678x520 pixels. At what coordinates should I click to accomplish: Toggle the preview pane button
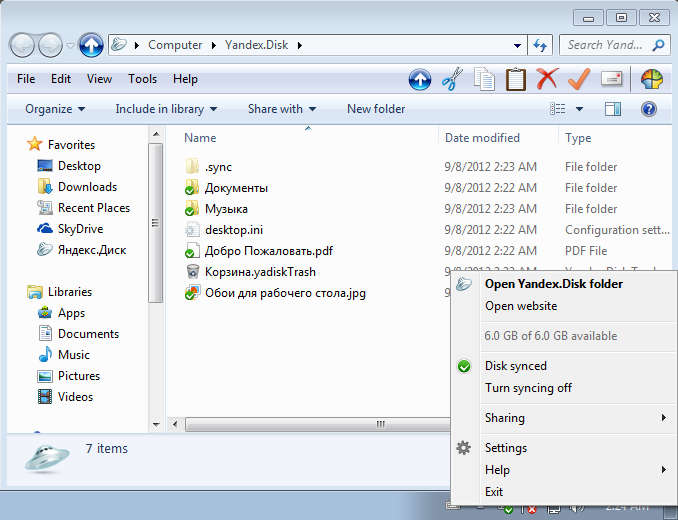click(x=612, y=109)
